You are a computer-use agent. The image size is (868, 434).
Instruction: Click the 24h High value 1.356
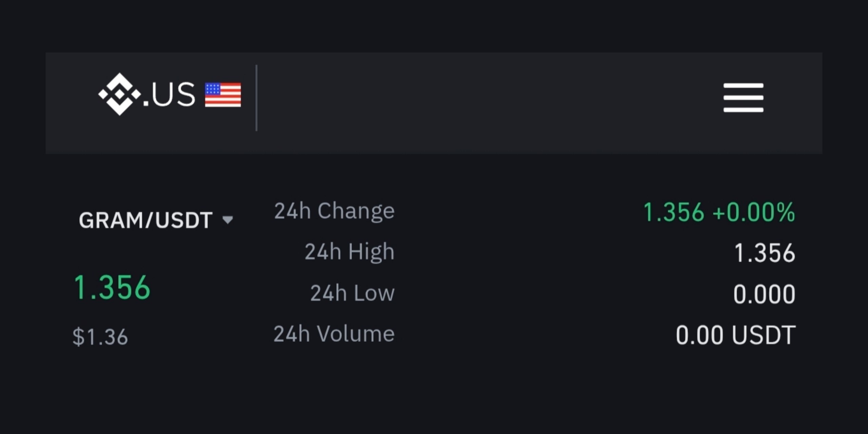click(765, 253)
